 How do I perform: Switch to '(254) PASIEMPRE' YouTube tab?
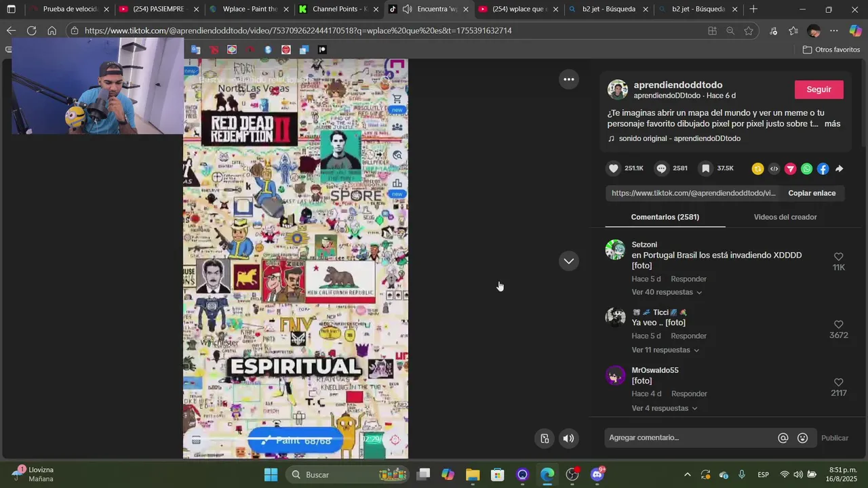[160, 9]
